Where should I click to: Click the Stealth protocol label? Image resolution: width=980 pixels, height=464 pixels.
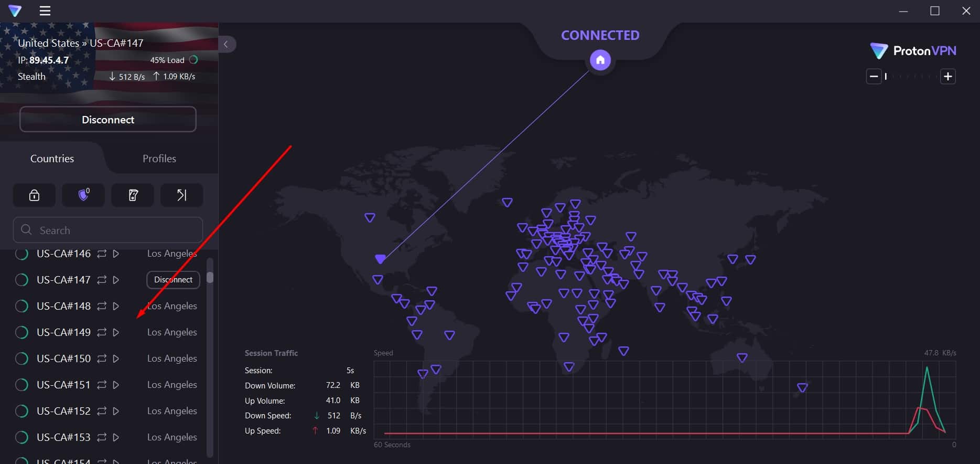(x=31, y=77)
